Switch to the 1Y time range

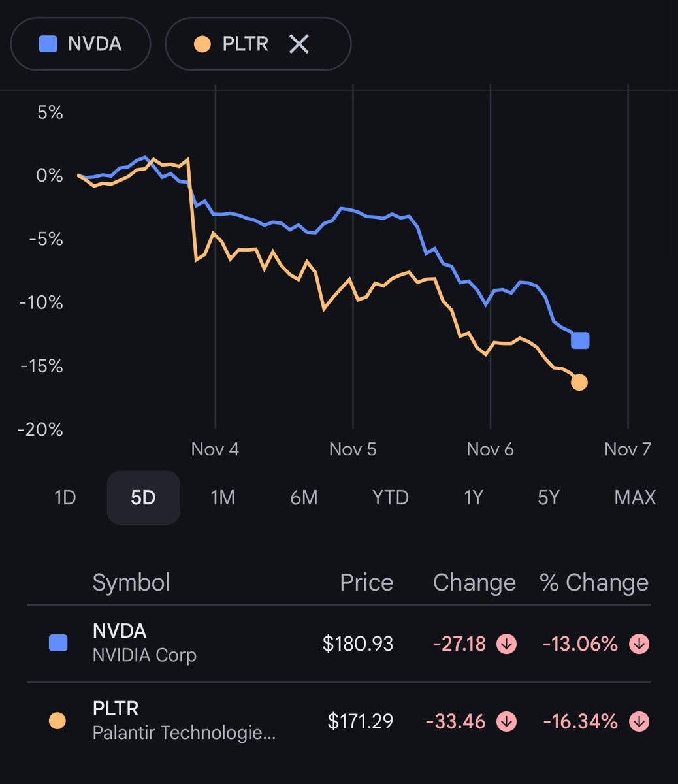point(473,498)
